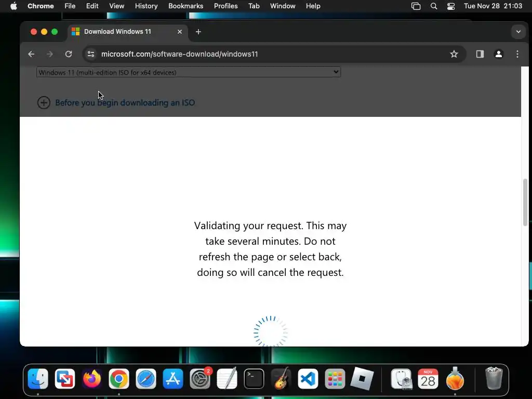This screenshot has width=532, height=399.
Task: Click the forward navigation arrow
Action: [x=50, y=54]
